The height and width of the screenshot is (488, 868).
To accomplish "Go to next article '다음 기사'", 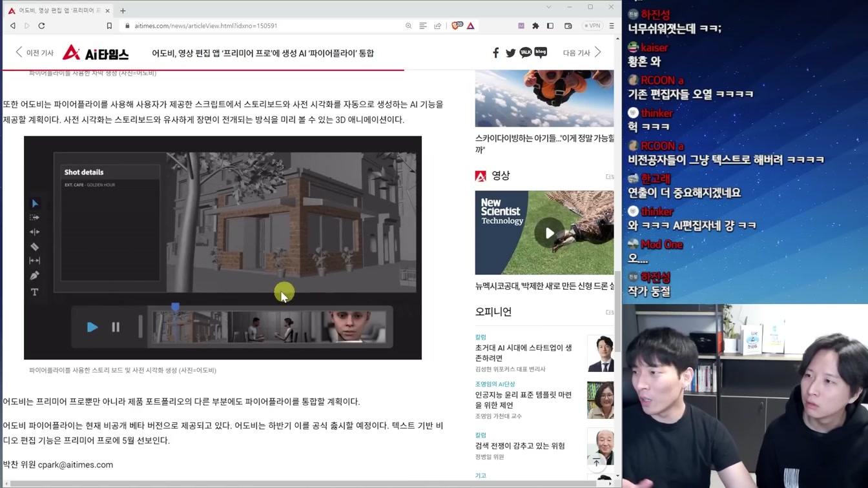I will tap(582, 53).
